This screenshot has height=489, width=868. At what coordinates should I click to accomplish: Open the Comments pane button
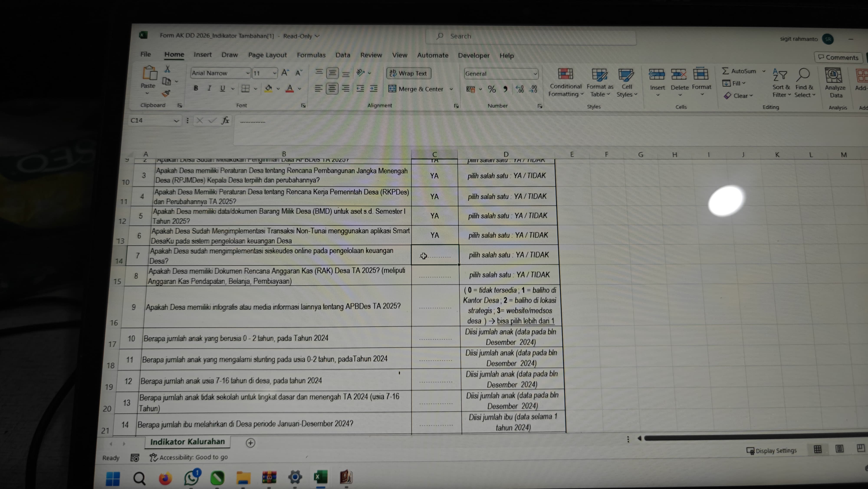point(838,57)
